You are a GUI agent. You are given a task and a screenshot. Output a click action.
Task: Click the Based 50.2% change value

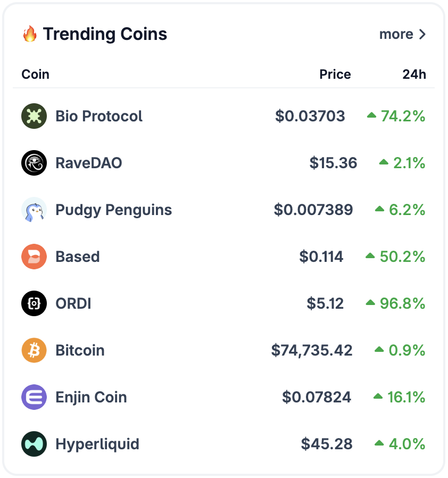click(402, 257)
